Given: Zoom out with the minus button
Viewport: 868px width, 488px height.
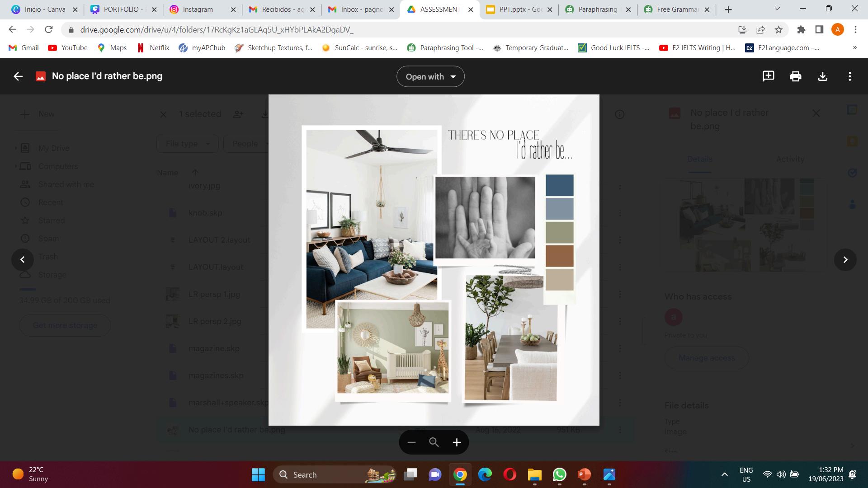Looking at the screenshot, I should [x=411, y=442].
